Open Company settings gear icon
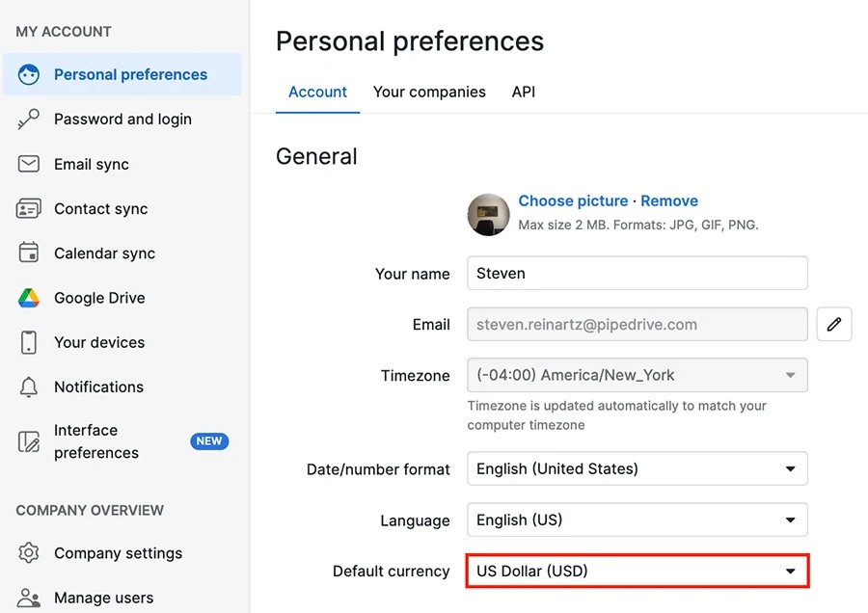868x613 pixels. [28, 552]
